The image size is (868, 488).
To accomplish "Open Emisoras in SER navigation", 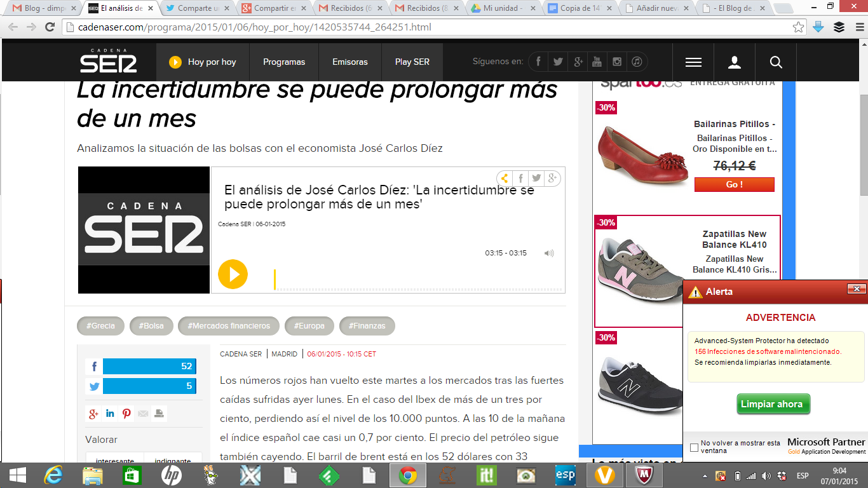I will tap(350, 62).
